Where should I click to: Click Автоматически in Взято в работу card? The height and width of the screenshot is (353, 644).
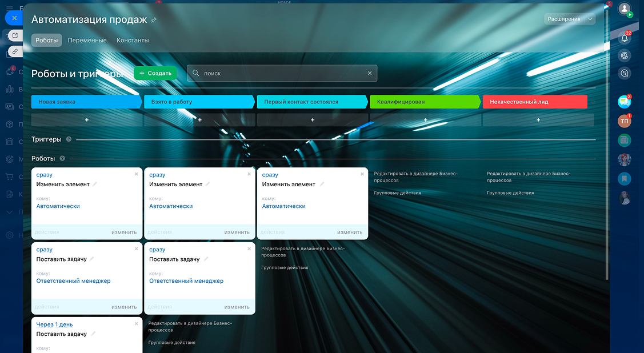click(x=171, y=206)
